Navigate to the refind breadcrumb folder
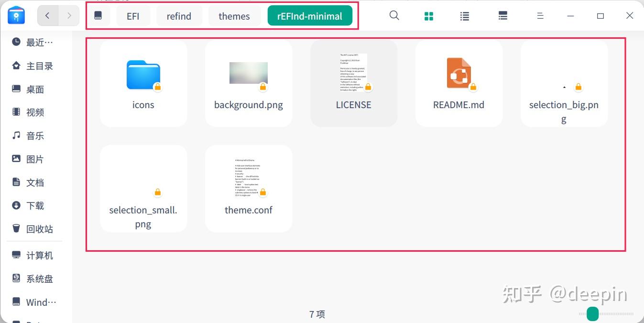 tap(179, 16)
